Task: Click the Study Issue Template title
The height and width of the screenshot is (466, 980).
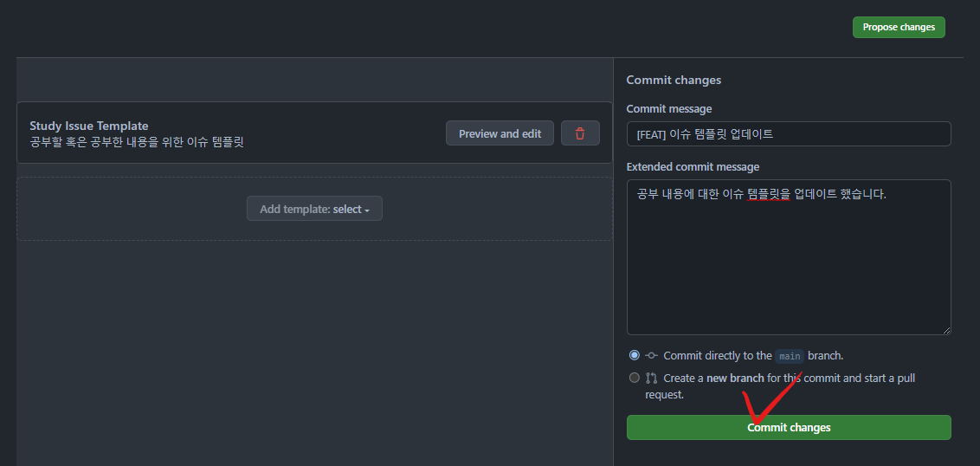Action: [x=89, y=126]
